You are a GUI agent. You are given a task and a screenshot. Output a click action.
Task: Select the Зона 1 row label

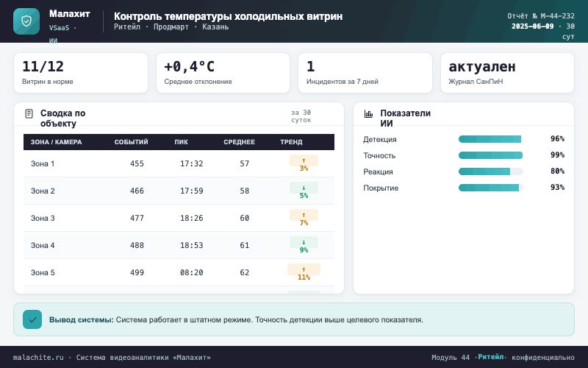click(43, 163)
